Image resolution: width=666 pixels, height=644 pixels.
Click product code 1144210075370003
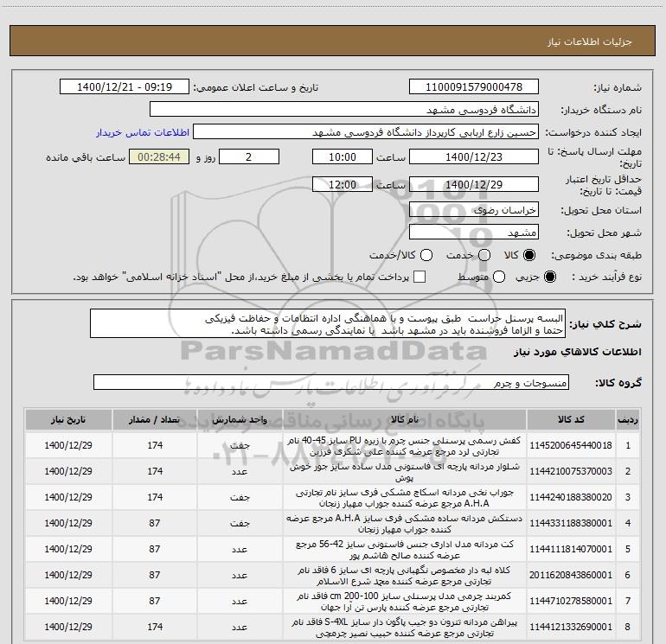(571, 471)
